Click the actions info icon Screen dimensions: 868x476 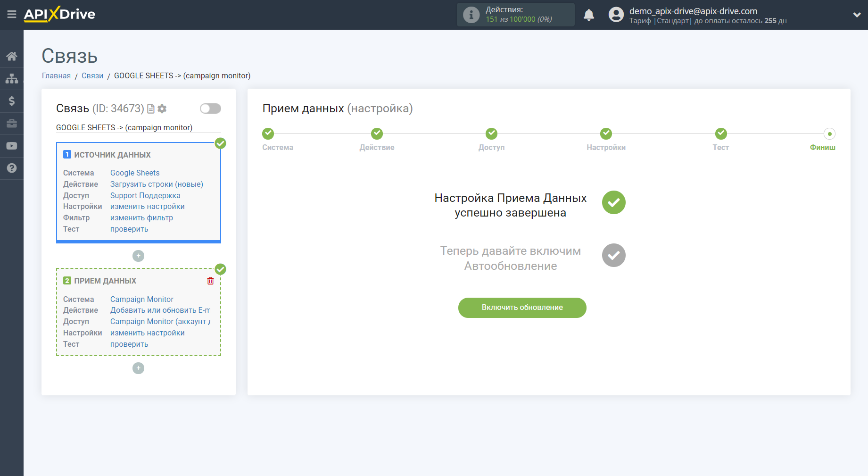point(471,15)
